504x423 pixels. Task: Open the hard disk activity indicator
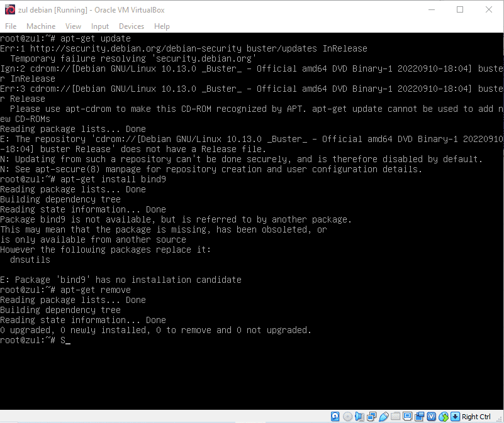[x=335, y=417]
